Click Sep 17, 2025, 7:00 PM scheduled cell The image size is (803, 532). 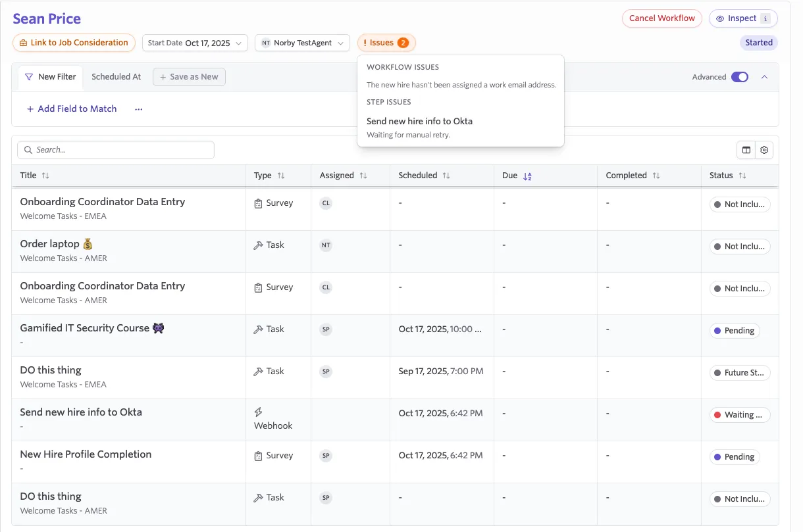[x=441, y=372]
